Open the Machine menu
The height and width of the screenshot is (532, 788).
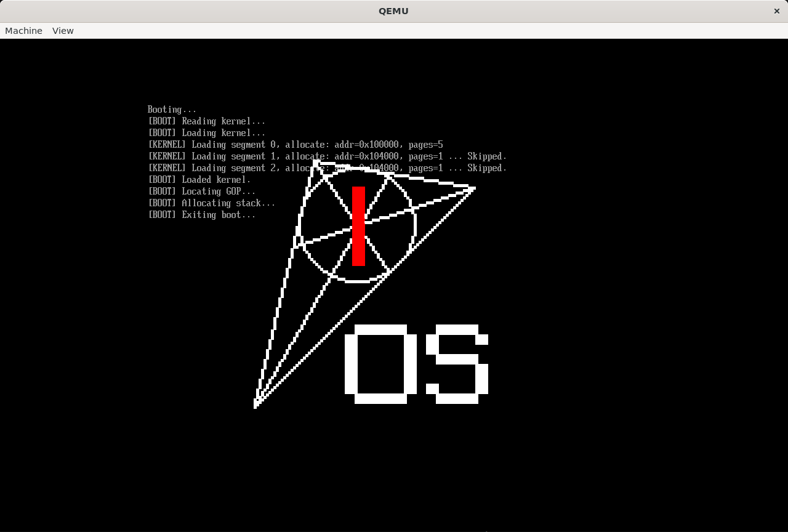point(23,31)
